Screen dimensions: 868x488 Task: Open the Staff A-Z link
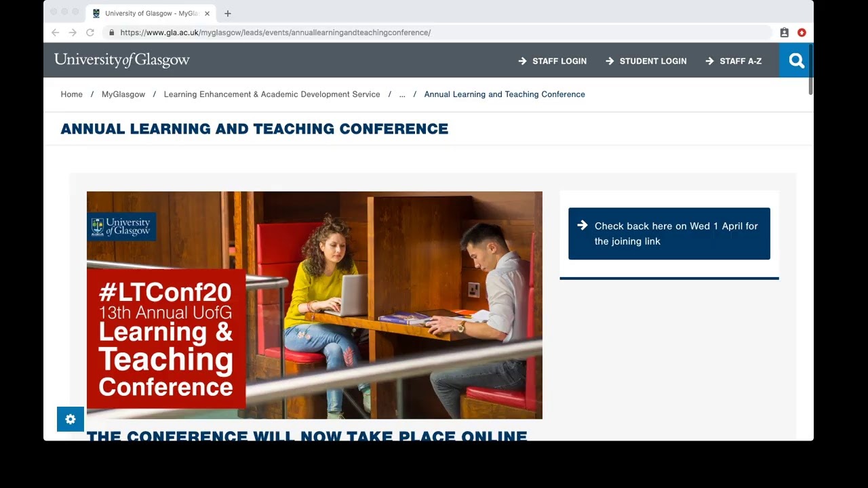pyautogui.click(x=741, y=61)
